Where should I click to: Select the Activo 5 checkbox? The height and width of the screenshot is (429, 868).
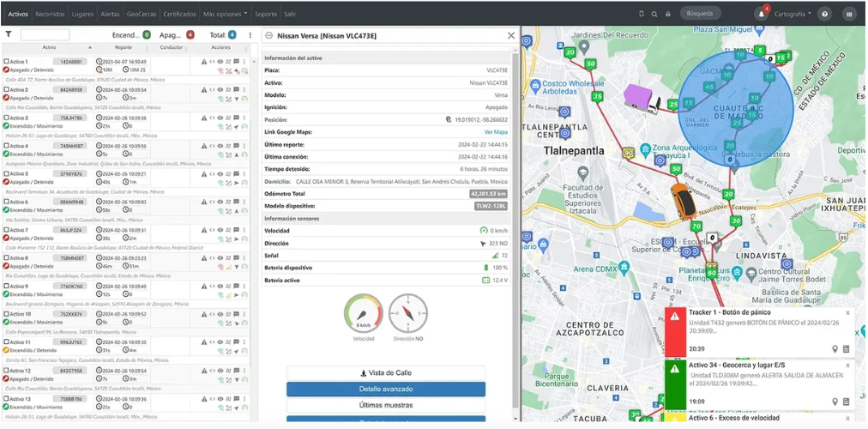(x=6, y=173)
